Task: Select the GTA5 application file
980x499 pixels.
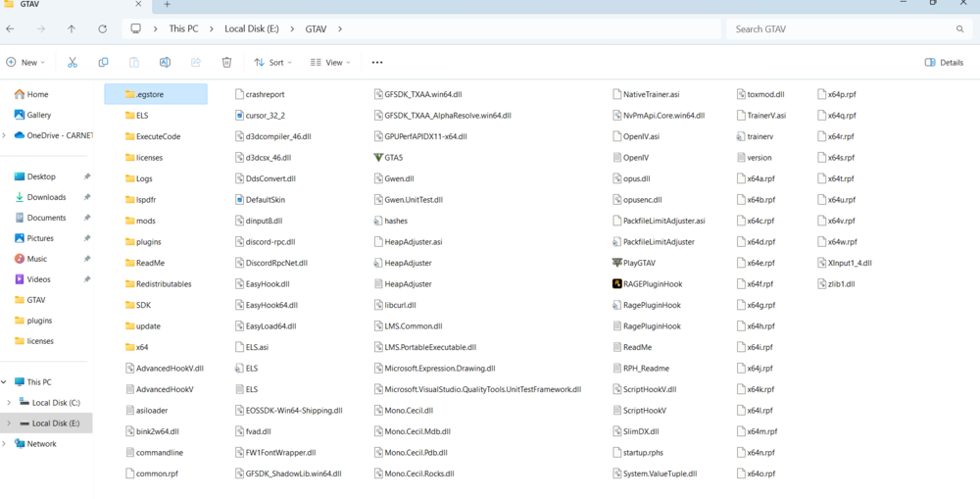Action: point(387,158)
